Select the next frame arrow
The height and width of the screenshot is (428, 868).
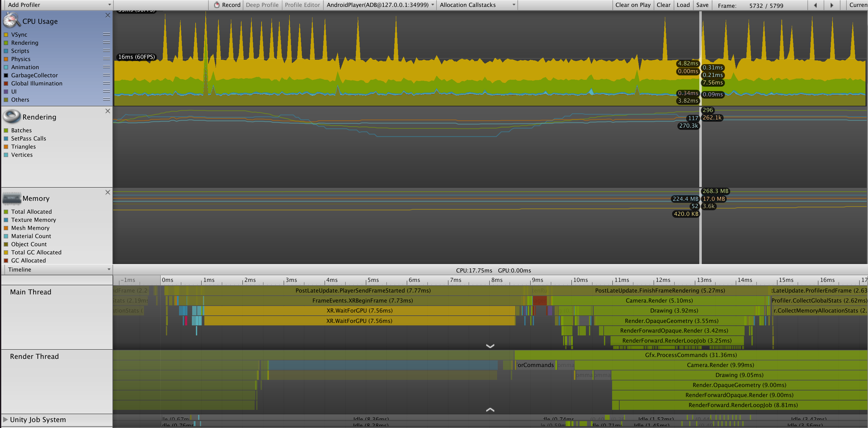[832, 5]
